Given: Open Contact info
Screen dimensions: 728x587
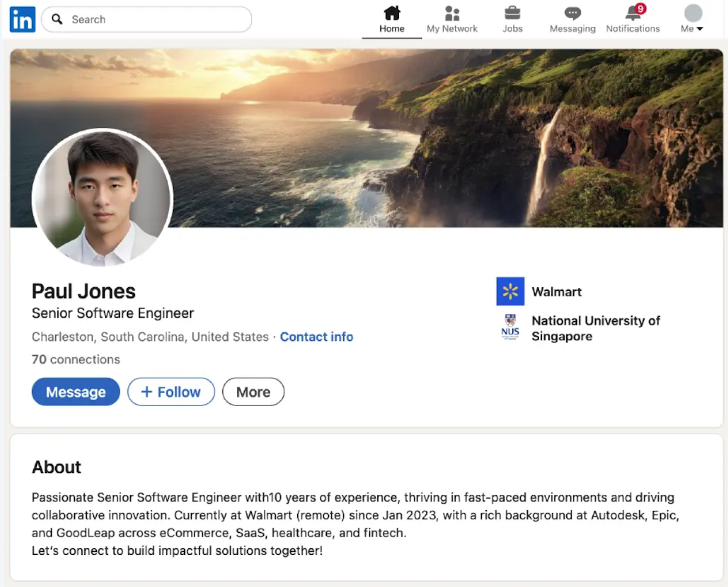Looking at the screenshot, I should coord(317,337).
